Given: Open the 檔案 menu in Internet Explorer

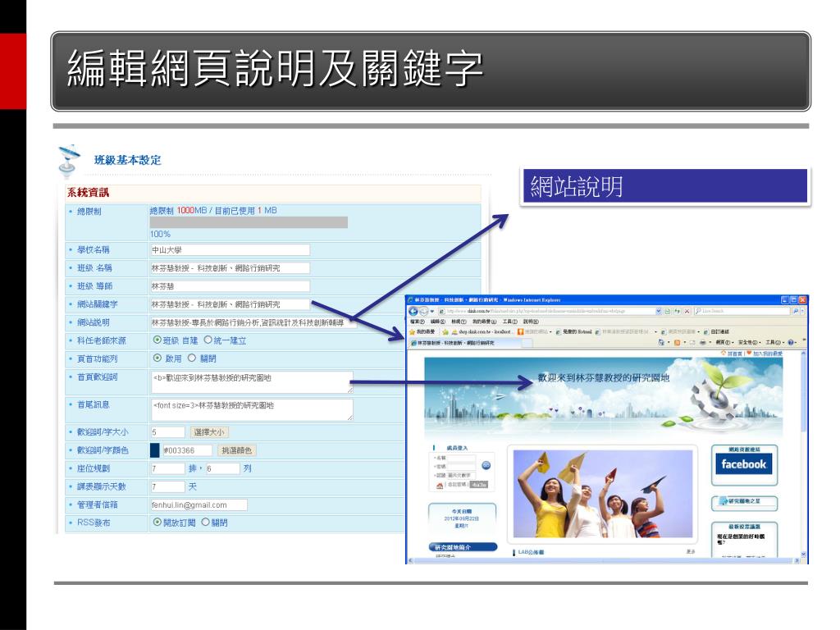Looking at the screenshot, I should pos(418,322).
